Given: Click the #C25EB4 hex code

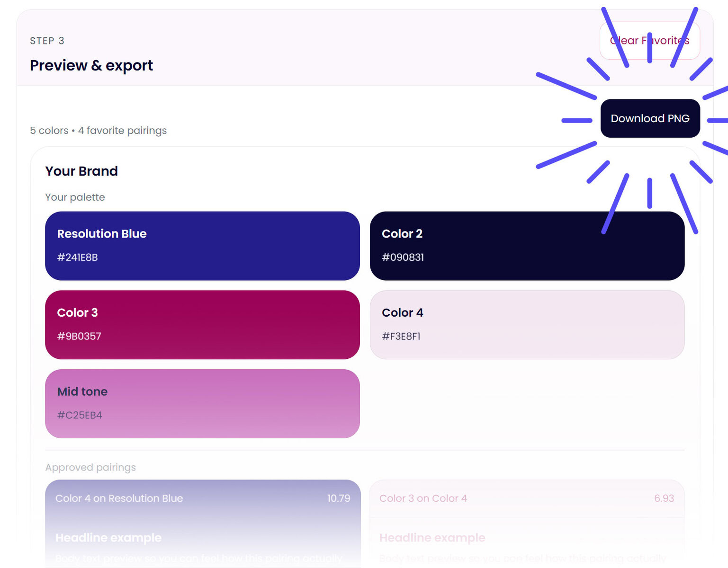Looking at the screenshot, I should point(80,416).
